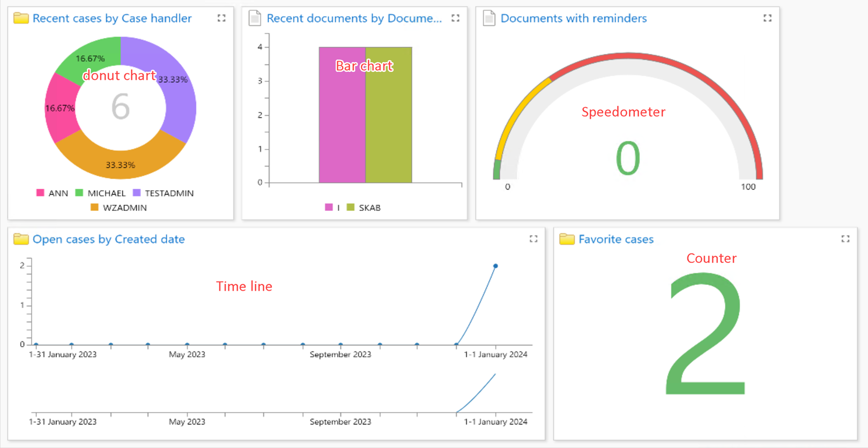Expand the Open cases by Created date widget

pyautogui.click(x=533, y=239)
